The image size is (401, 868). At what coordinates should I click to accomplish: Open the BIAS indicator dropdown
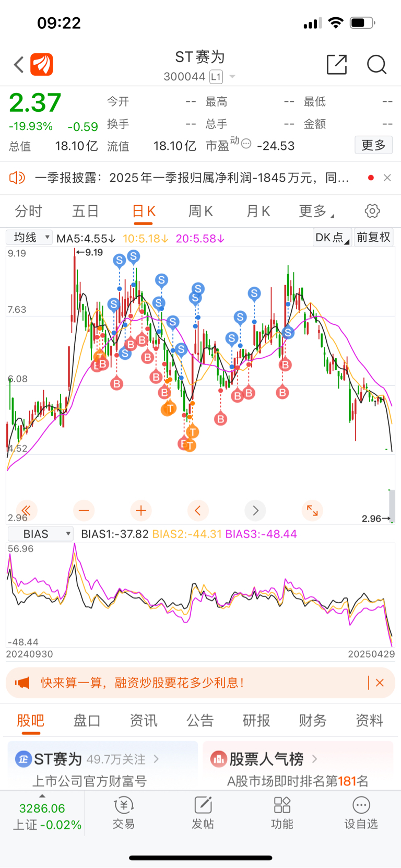[x=40, y=534]
